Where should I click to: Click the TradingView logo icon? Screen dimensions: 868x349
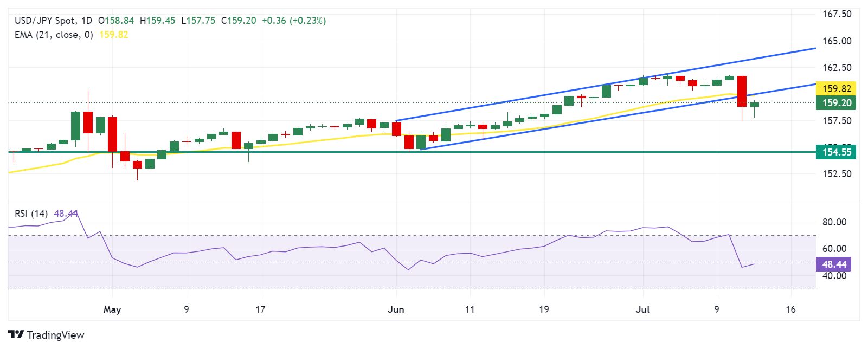pos(16,335)
